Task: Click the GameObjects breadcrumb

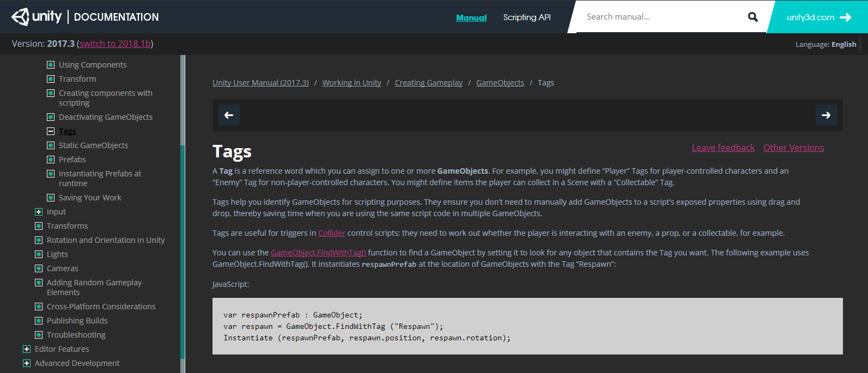Action: coord(500,83)
